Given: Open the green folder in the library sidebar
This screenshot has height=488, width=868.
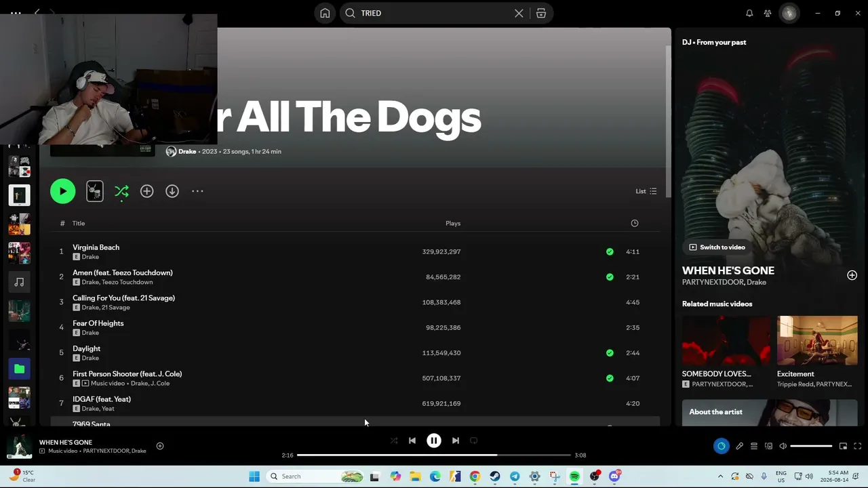Looking at the screenshot, I should tap(19, 369).
